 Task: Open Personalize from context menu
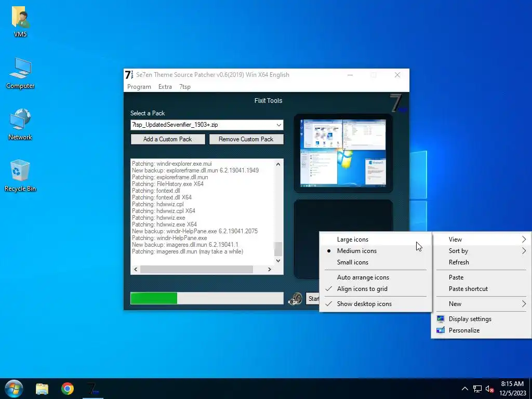click(481, 330)
